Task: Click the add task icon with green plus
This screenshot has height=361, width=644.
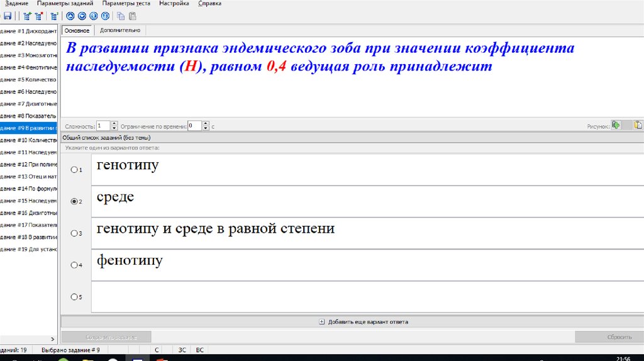Action: click(x=26, y=16)
